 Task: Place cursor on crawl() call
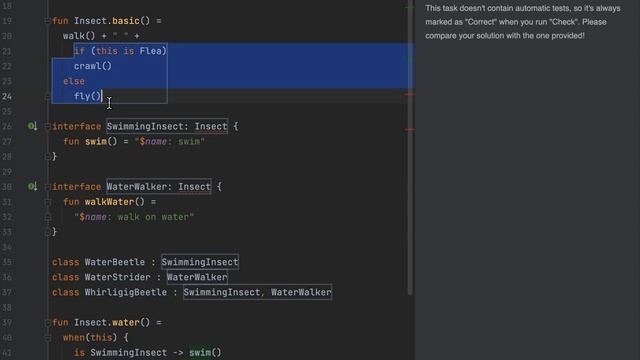tap(93, 66)
